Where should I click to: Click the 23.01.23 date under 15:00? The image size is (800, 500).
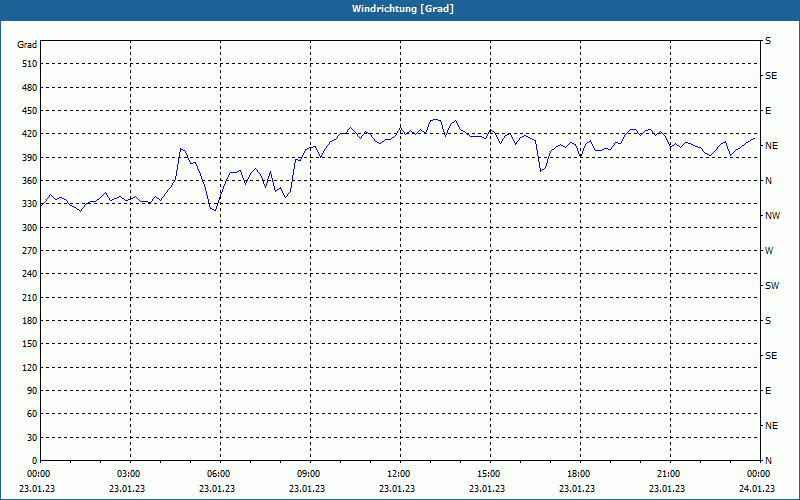click(x=487, y=489)
